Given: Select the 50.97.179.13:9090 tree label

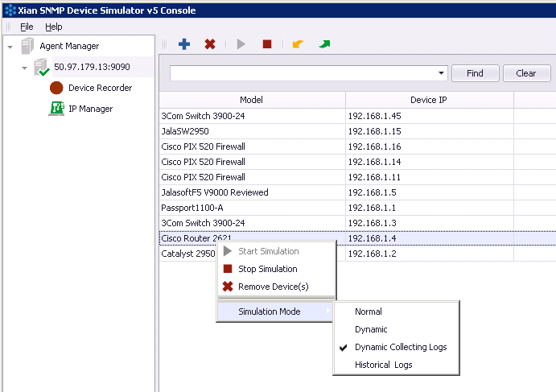Looking at the screenshot, I should pyautogui.click(x=92, y=67).
